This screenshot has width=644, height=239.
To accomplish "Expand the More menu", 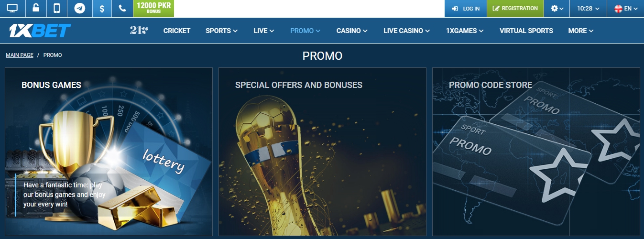I will (581, 31).
